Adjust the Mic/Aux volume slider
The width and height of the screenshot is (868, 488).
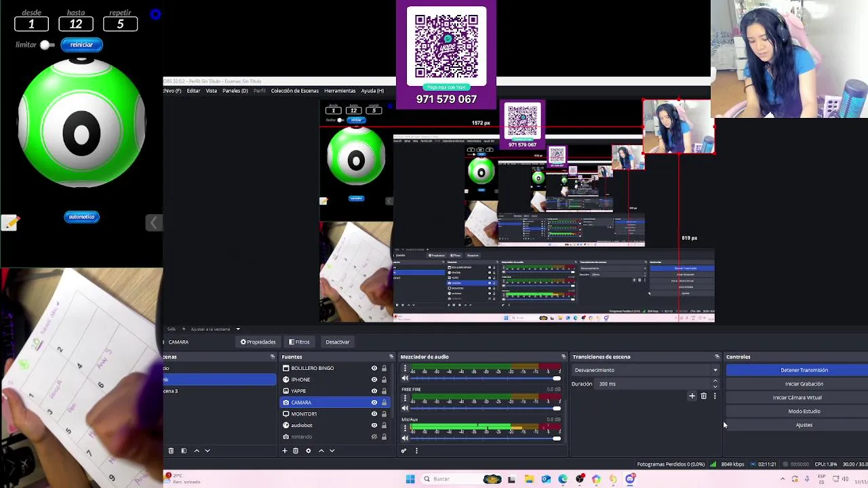[486, 439]
